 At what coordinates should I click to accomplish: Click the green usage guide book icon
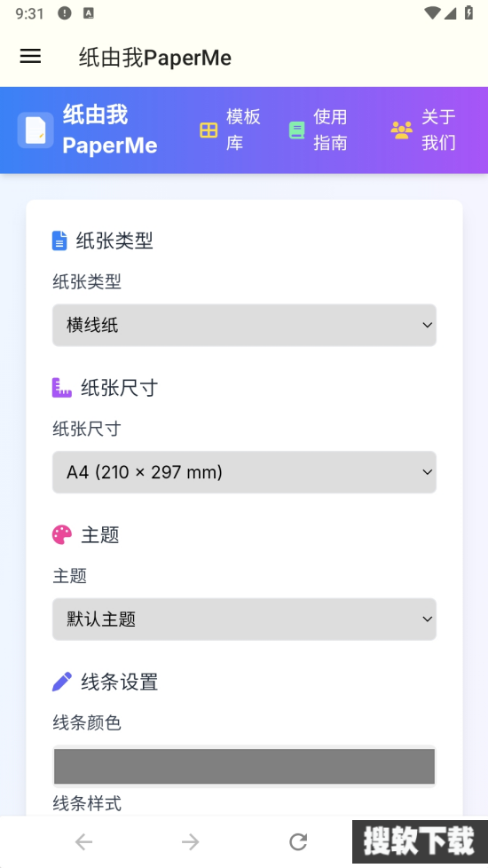[x=296, y=130]
